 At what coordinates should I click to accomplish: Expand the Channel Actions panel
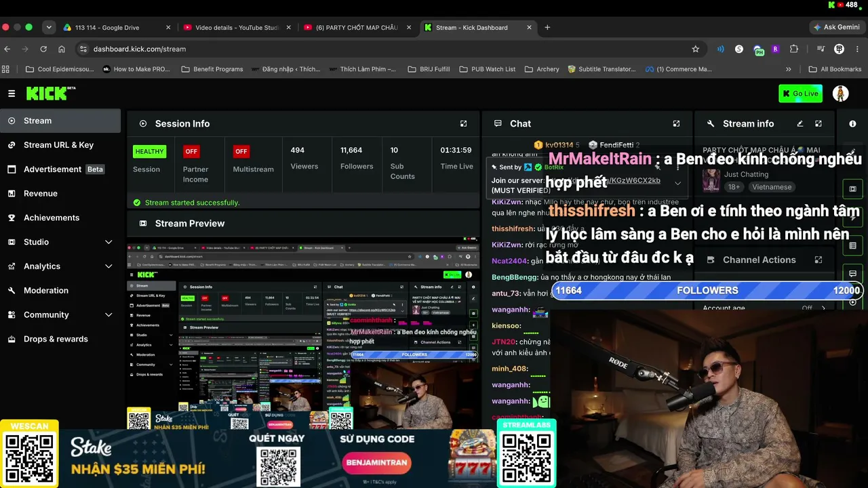pos(818,260)
